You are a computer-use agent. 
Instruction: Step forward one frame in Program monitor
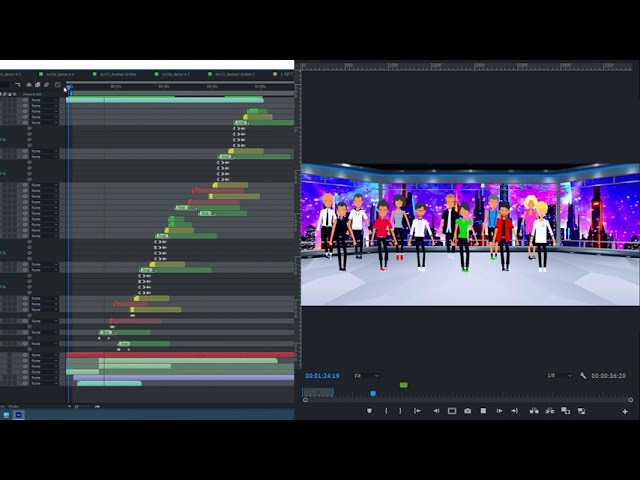click(499, 411)
